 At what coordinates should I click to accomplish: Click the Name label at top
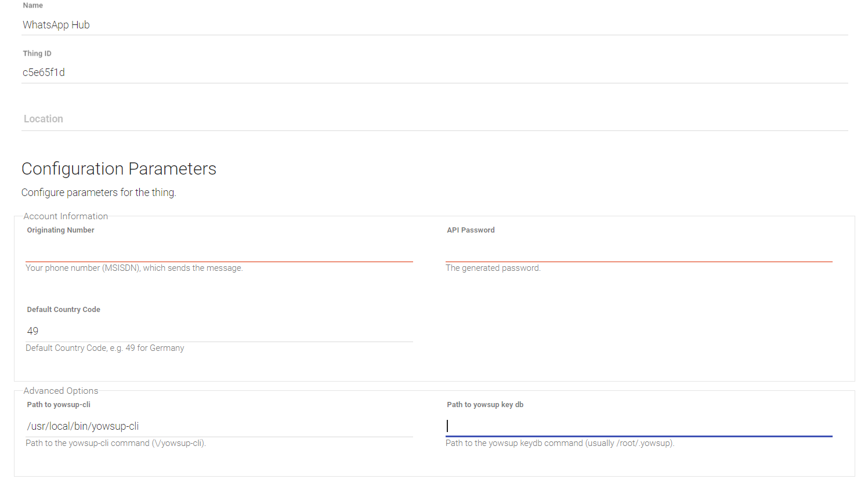(x=33, y=5)
